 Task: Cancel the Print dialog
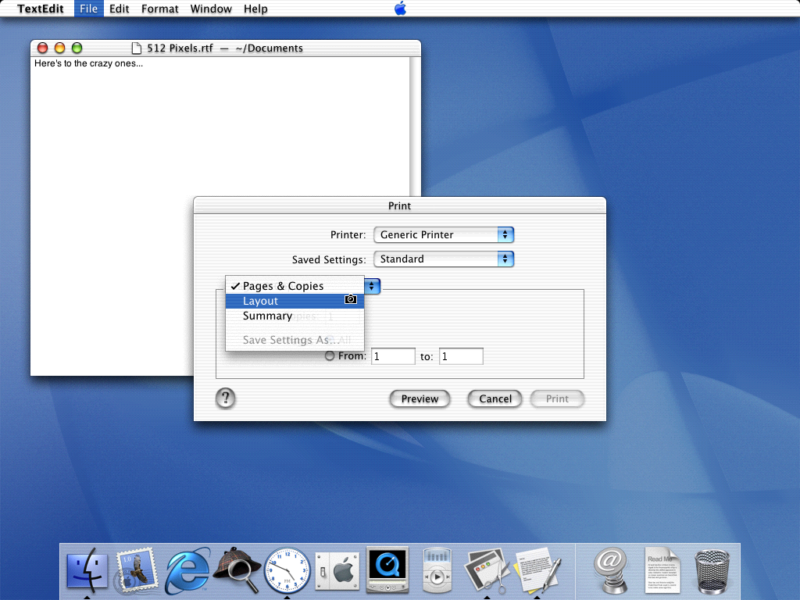494,399
